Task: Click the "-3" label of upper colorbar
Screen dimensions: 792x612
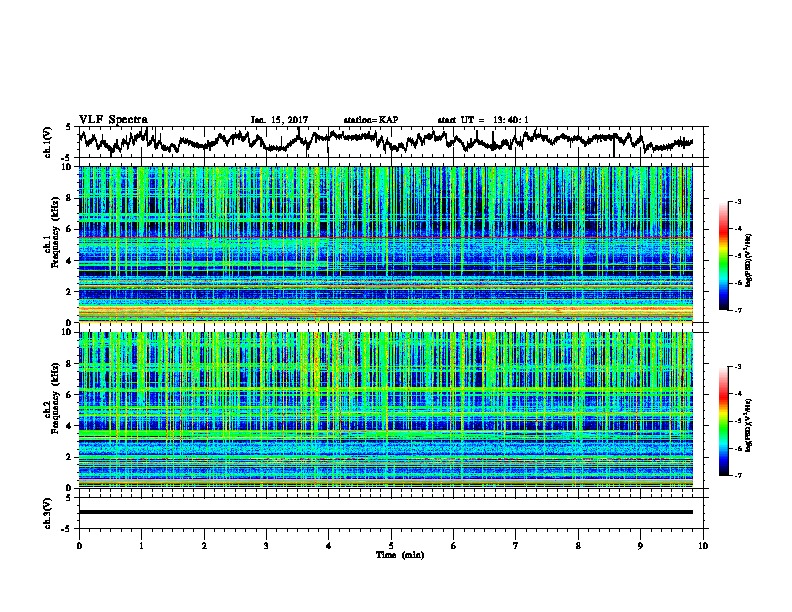Action: 738,202
